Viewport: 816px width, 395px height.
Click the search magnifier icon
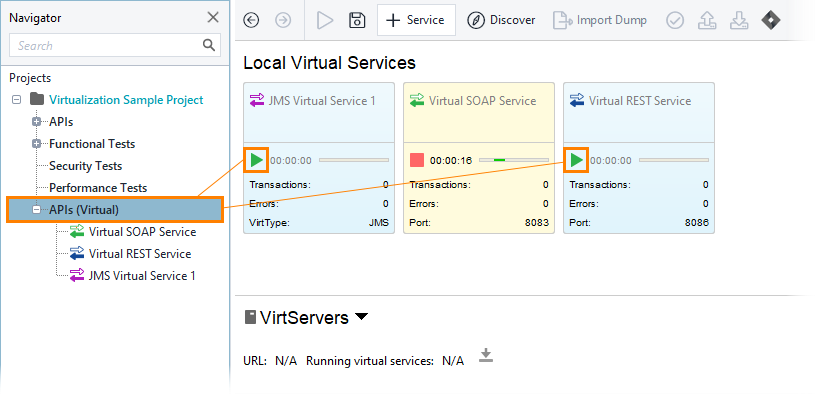coord(209,45)
